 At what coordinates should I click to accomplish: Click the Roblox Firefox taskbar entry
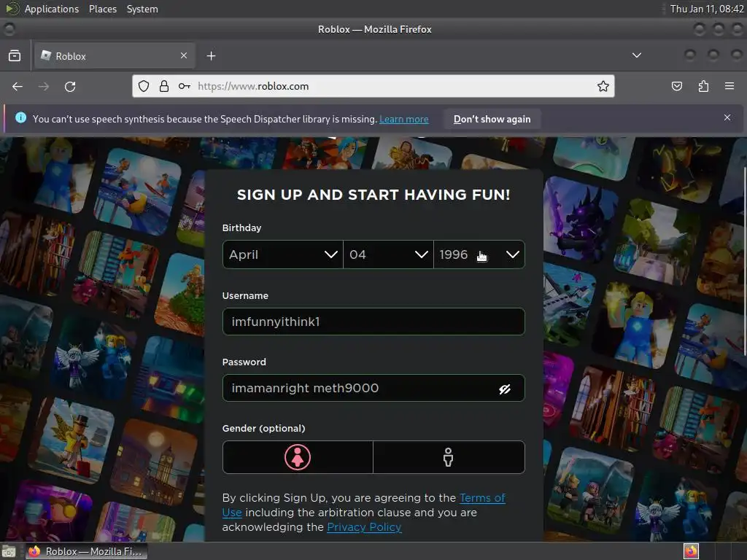tap(87, 551)
